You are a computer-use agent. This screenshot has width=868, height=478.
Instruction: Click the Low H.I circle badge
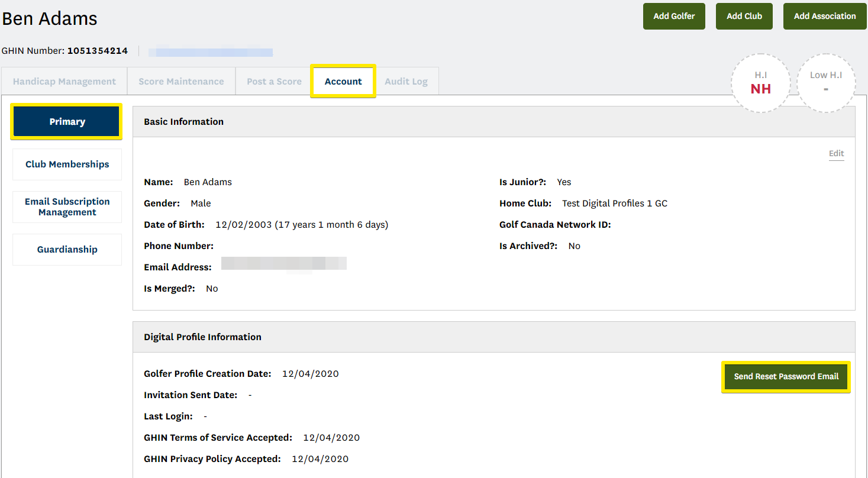825,83
